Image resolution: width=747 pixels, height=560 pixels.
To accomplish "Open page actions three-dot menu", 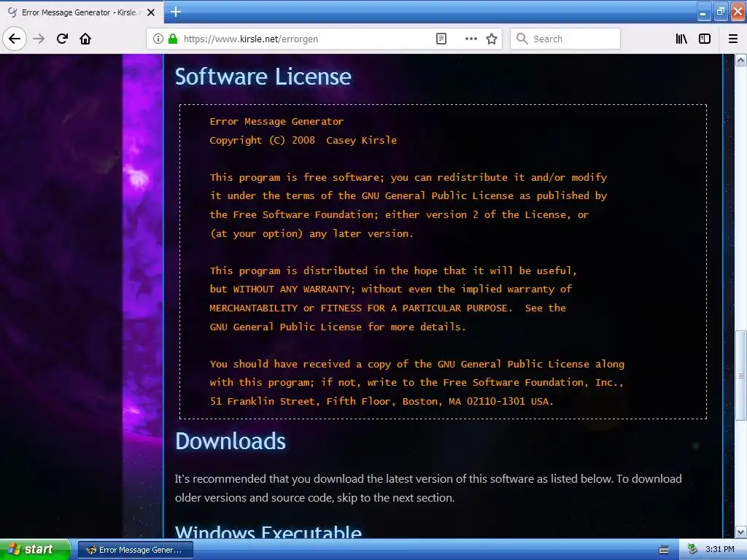I will pyautogui.click(x=471, y=39).
